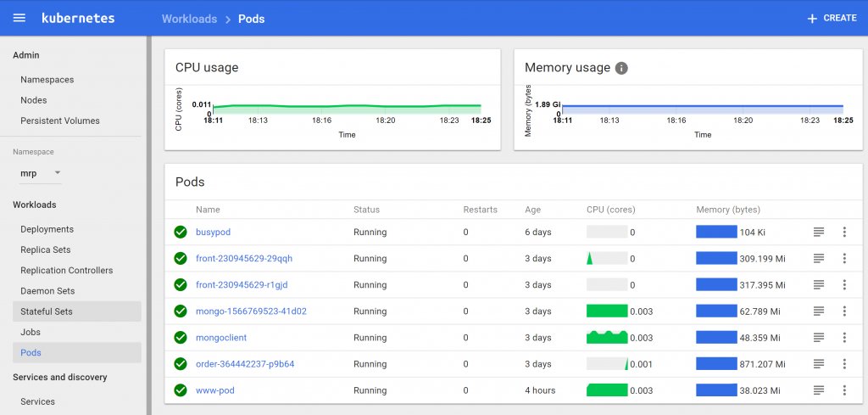Open the order-364442237-p9b64 pod link
Screen dimensions: 868x415
click(x=245, y=364)
